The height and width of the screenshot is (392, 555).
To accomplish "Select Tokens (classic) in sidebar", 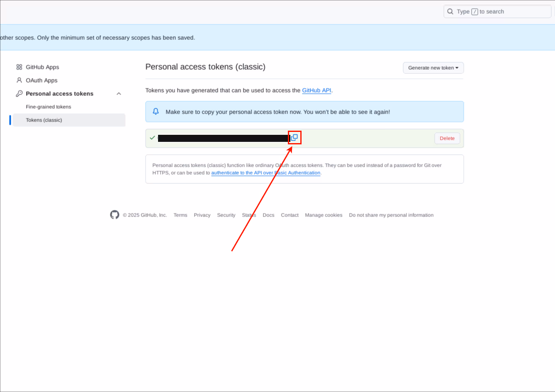I will (x=44, y=120).
